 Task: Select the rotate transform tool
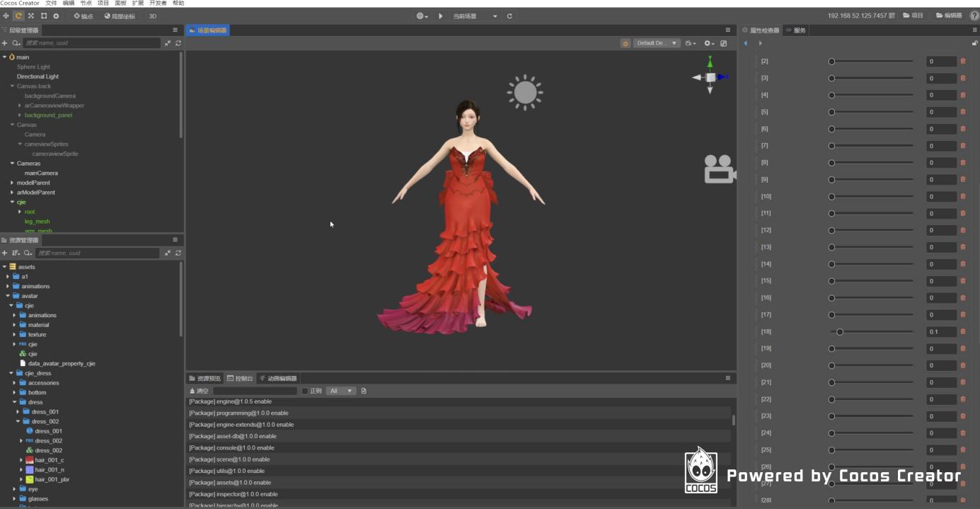click(18, 16)
